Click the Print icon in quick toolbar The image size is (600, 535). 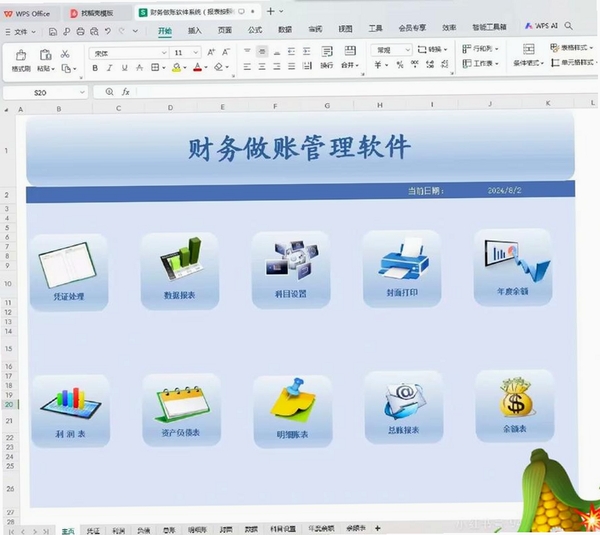[x=80, y=31]
